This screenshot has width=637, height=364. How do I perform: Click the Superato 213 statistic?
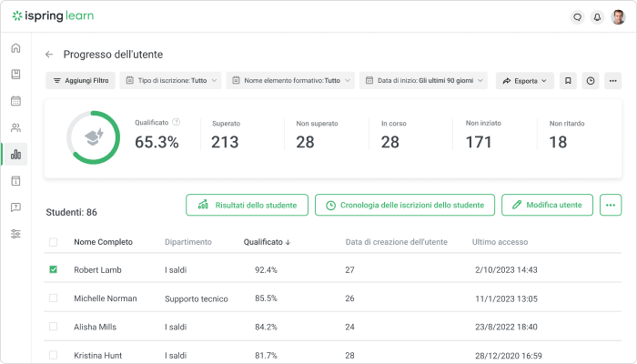point(226,136)
